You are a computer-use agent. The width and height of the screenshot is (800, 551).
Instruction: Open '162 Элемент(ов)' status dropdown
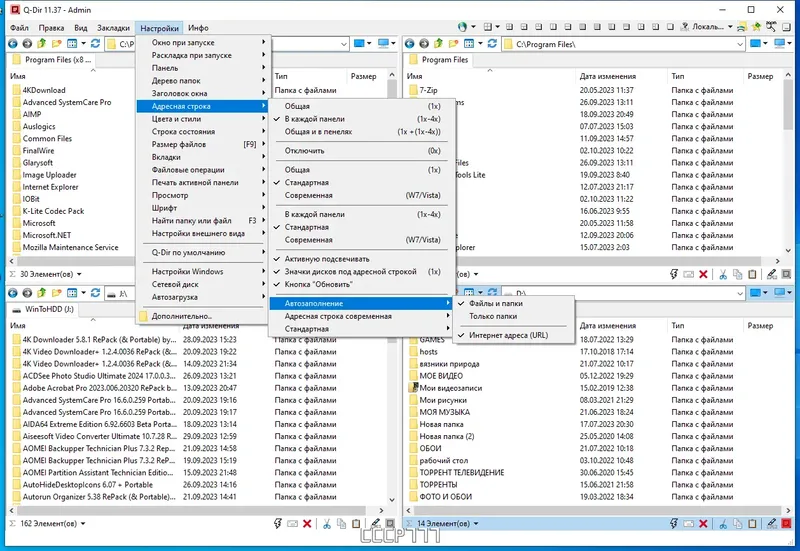click(x=83, y=523)
